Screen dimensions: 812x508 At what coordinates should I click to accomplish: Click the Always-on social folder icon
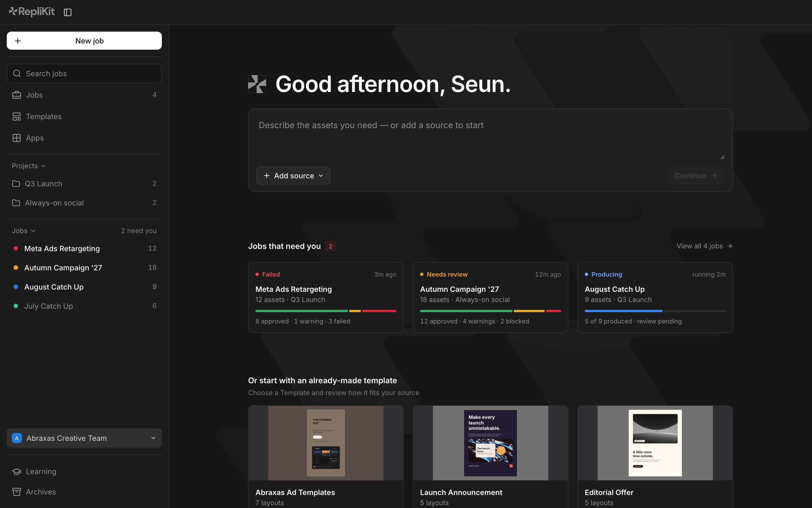(16, 203)
